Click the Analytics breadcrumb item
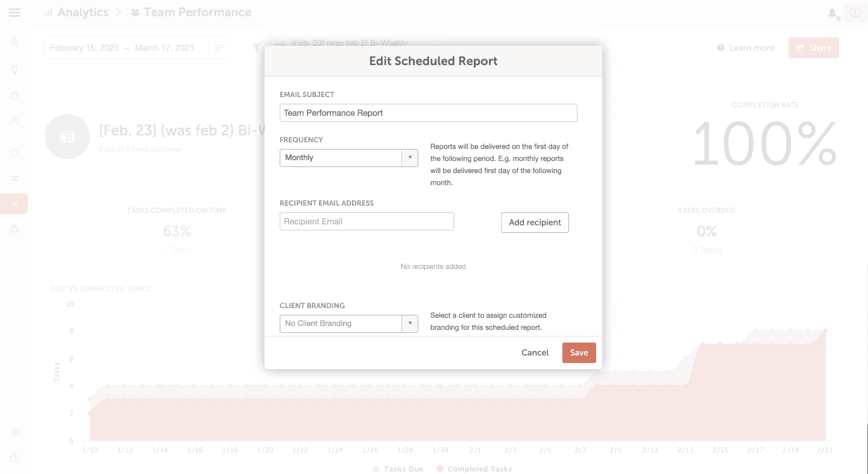The image size is (868, 474). 83,12
